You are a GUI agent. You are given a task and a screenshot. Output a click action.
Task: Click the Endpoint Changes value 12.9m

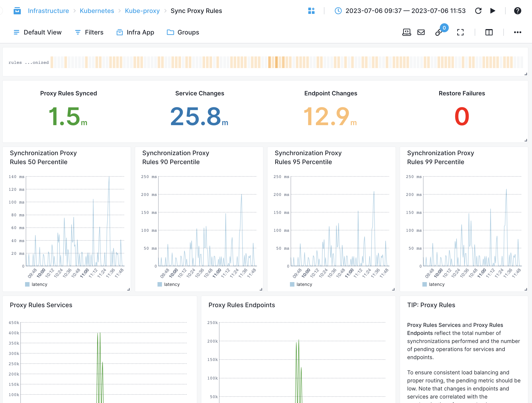330,116
